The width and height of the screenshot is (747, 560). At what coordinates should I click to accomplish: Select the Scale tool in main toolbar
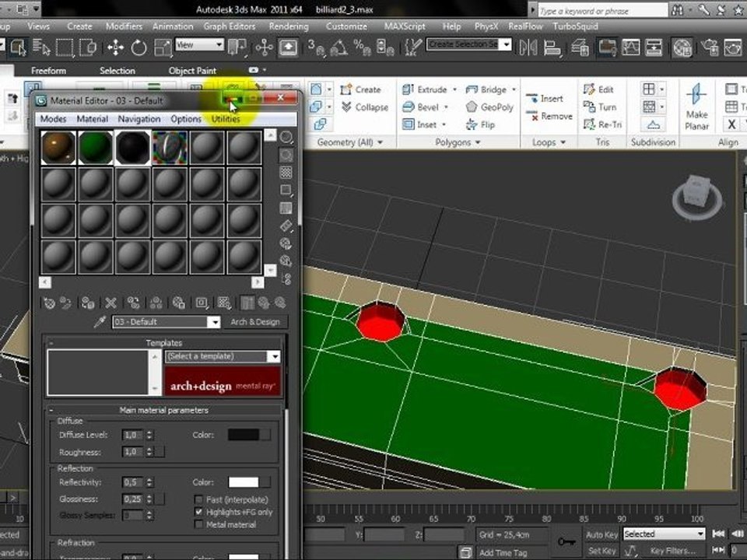(163, 47)
